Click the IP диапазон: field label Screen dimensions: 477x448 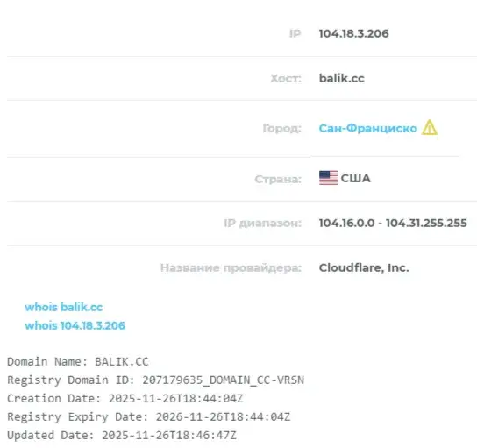pos(262,224)
